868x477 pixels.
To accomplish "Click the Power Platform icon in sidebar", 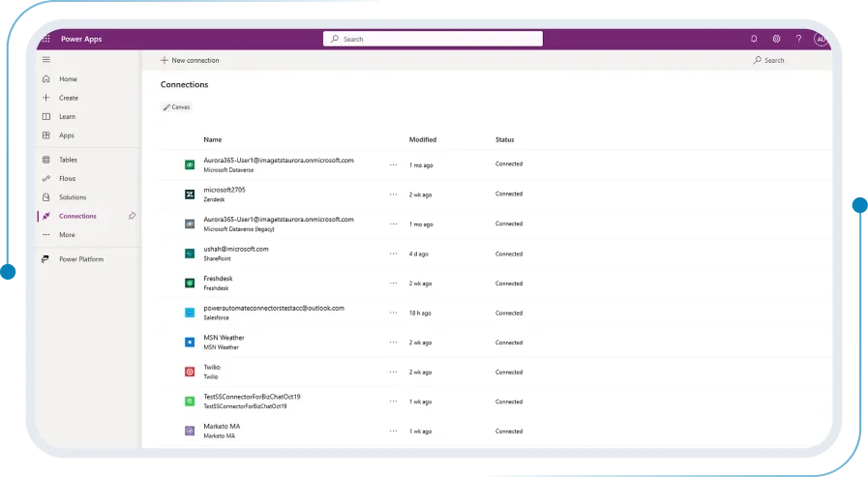I will [45, 259].
